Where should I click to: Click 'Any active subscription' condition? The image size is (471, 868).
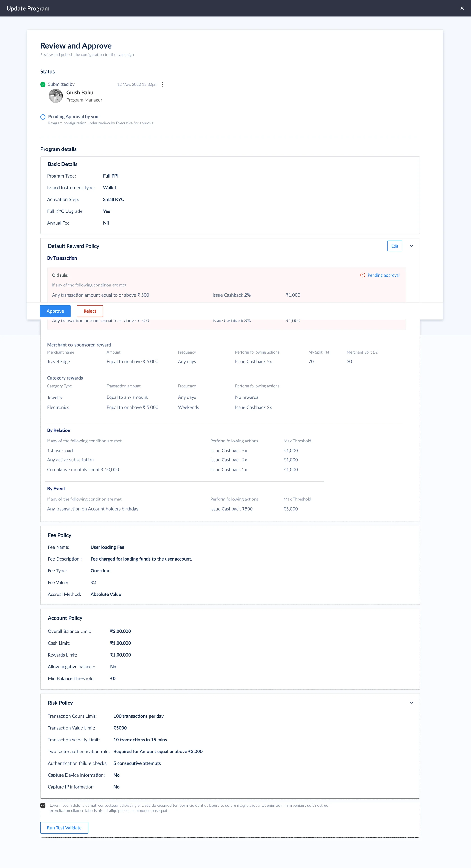click(70, 460)
